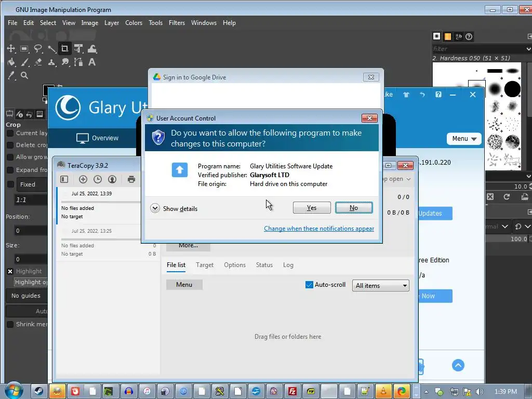The image size is (532, 399).
Task: Open the Fixed aspect ratio dropdown in GIMP
Action: pyautogui.click(x=32, y=184)
